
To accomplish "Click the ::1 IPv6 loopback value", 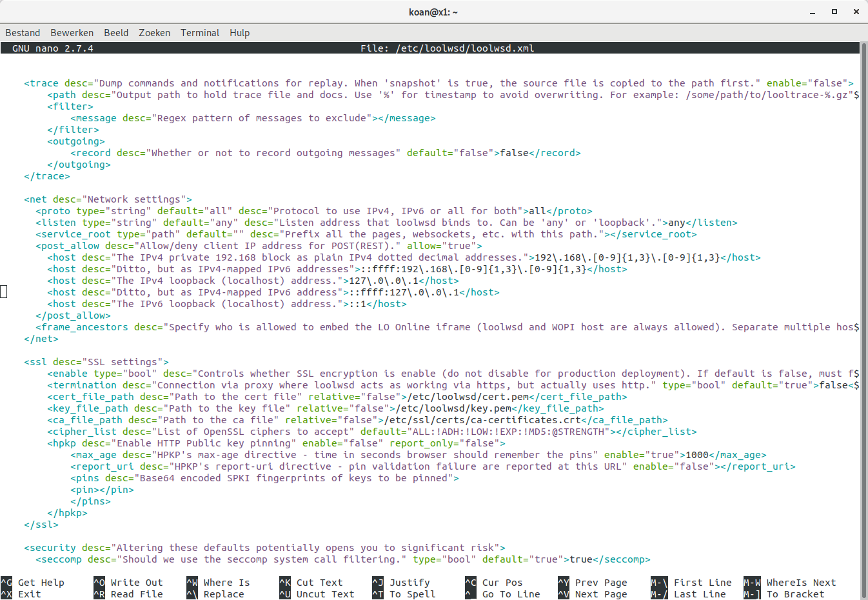I will (x=357, y=304).
